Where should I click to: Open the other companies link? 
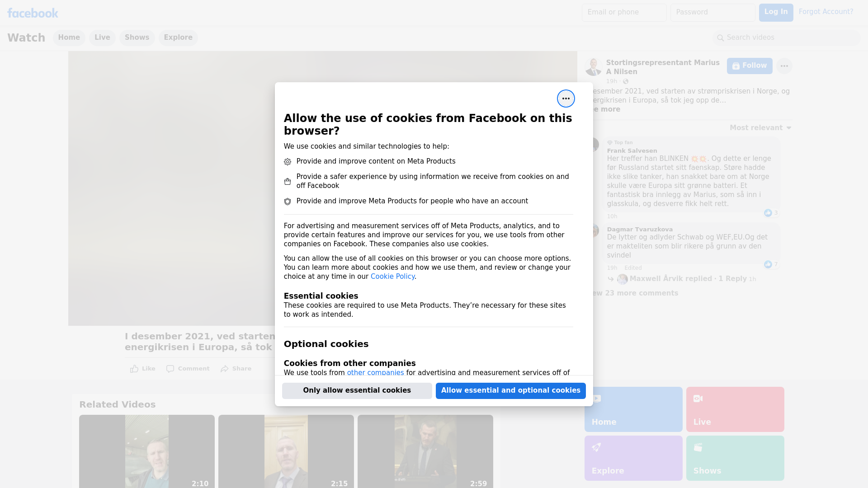pos(375,373)
